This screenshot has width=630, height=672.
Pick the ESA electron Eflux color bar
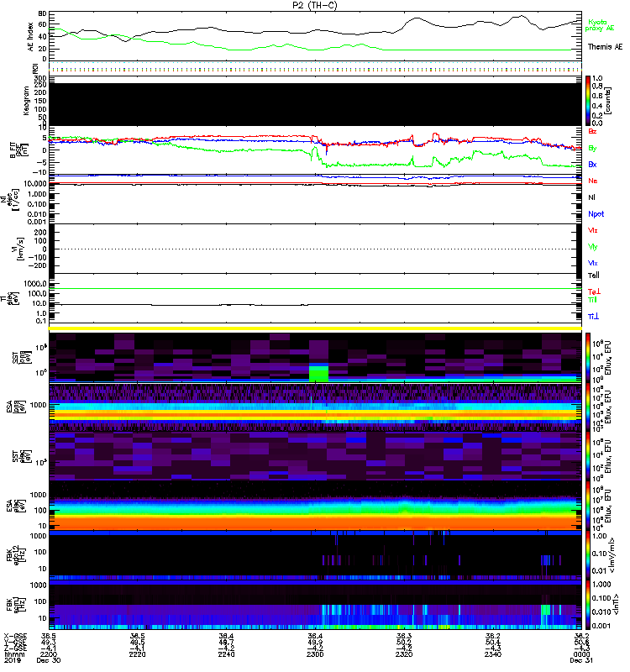tap(588, 506)
